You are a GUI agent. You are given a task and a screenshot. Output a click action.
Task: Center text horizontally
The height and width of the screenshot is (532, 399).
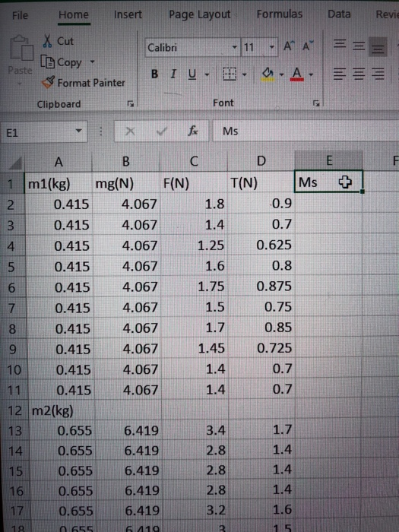[359, 73]
